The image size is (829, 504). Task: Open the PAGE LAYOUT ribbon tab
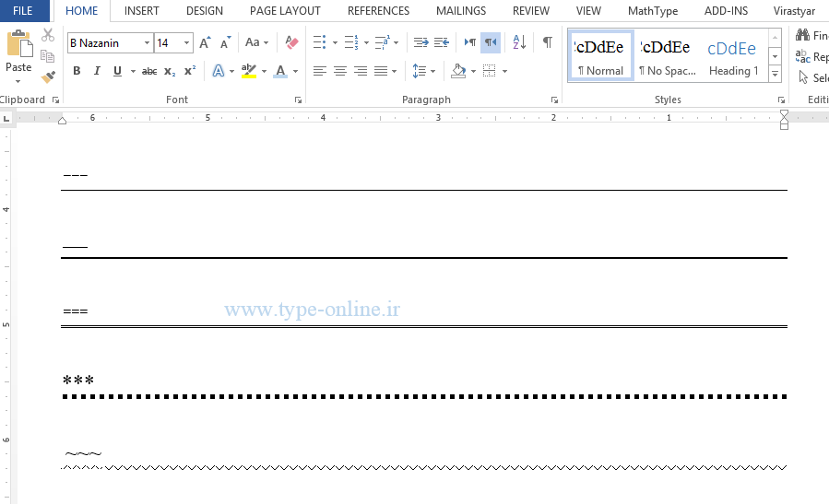pos(285,11)
